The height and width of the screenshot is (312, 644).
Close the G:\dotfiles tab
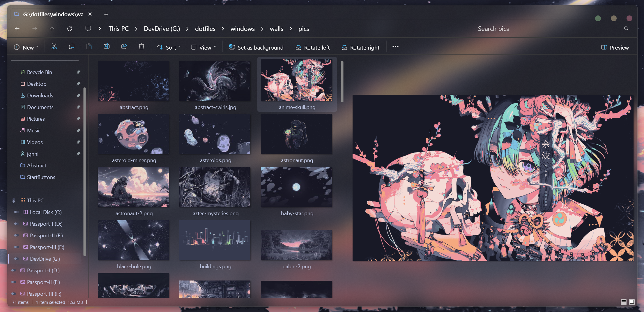coord(90,14)
